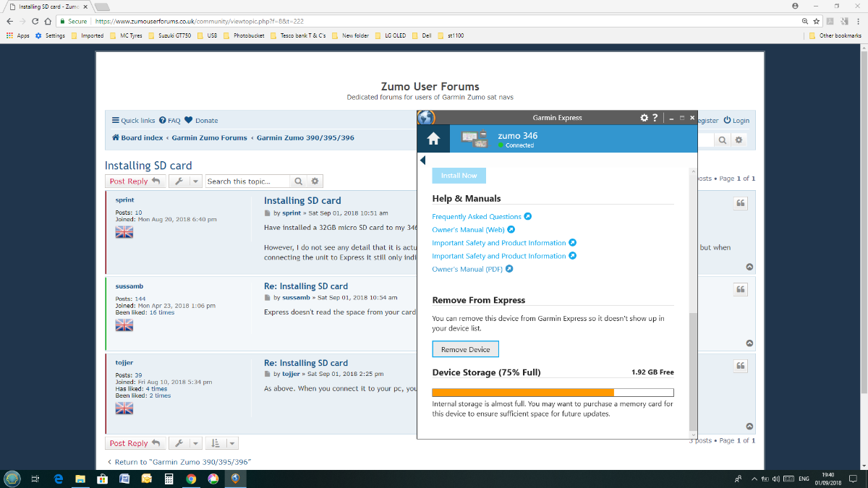Click the search icon beside Search this topic

pos(298,181)
